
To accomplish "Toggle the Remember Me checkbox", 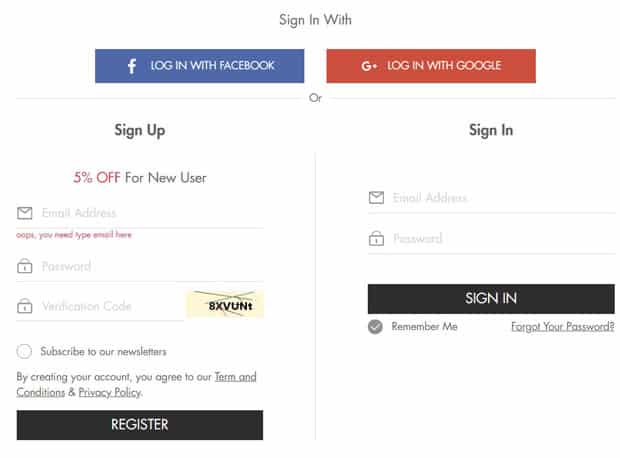I will coord(375,327).
